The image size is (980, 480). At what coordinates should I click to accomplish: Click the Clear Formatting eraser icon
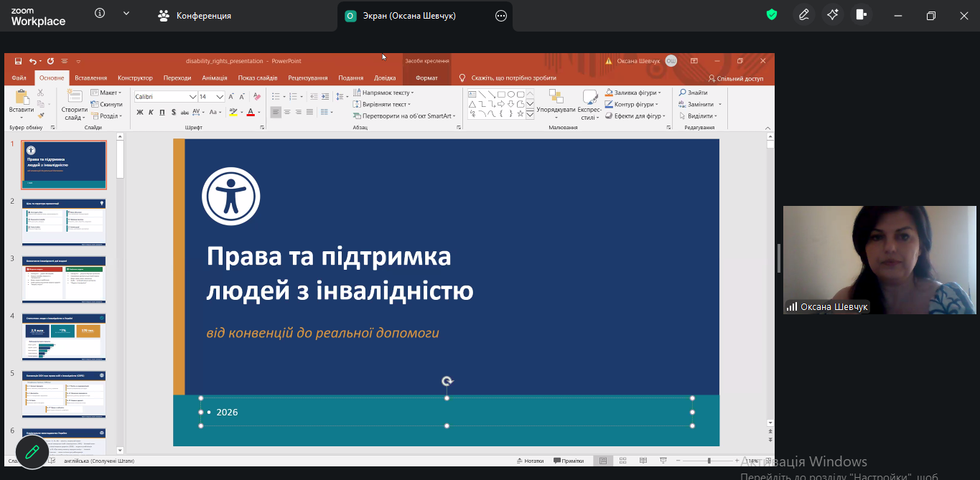click(257, 96)
